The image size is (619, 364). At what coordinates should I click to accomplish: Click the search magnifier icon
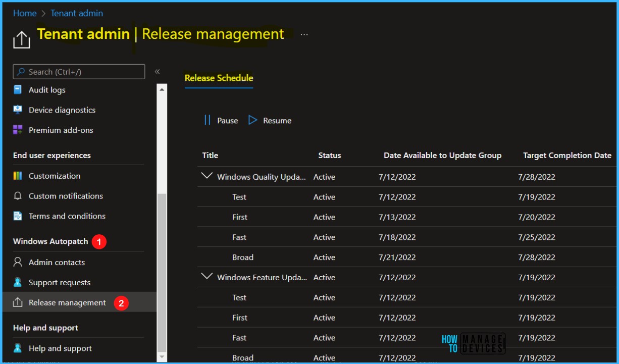[x=21, y=72]
